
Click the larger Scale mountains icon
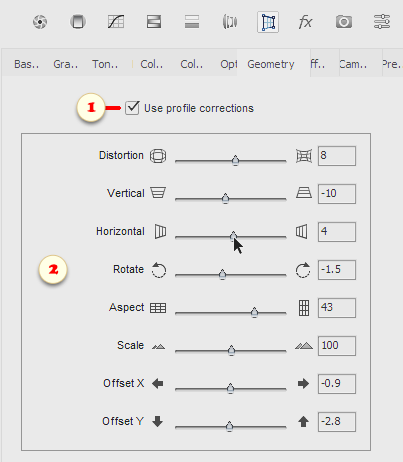[x=304, y=346]
